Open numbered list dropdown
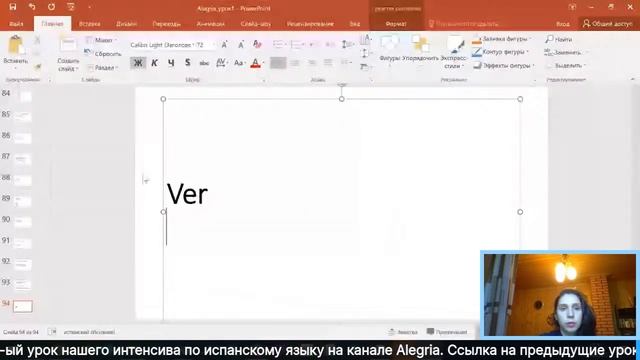The height and width of the screenshot is (360, 640). tap(297, 44)
